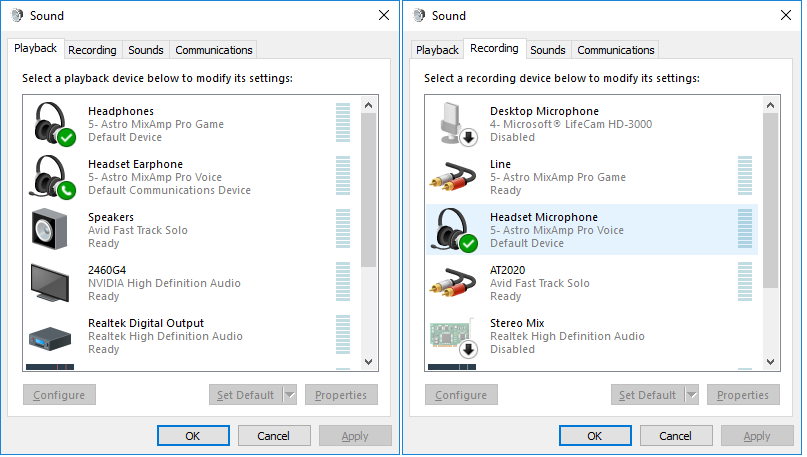Viewport: 807px width, 457px height.
Task: Click Configure in the Recording window
Action: [461, 395]
